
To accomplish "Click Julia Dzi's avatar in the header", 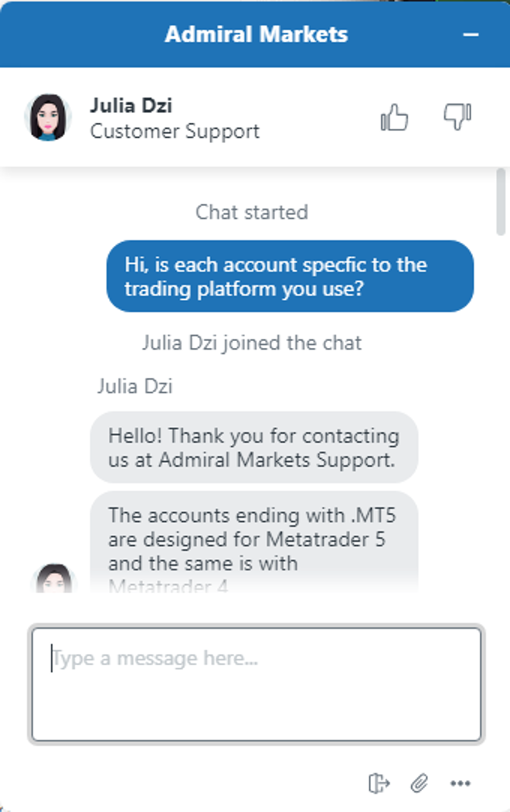I will click(48, 118).
